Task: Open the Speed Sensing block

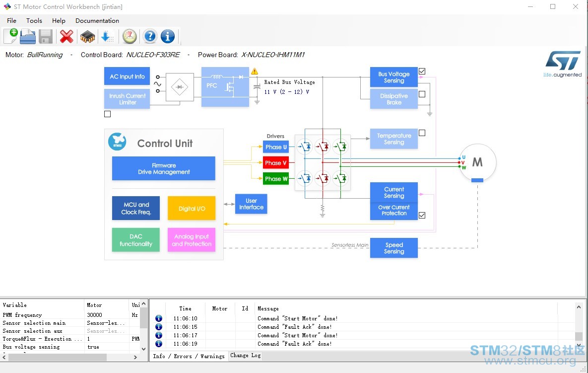Action: point(394,248)
